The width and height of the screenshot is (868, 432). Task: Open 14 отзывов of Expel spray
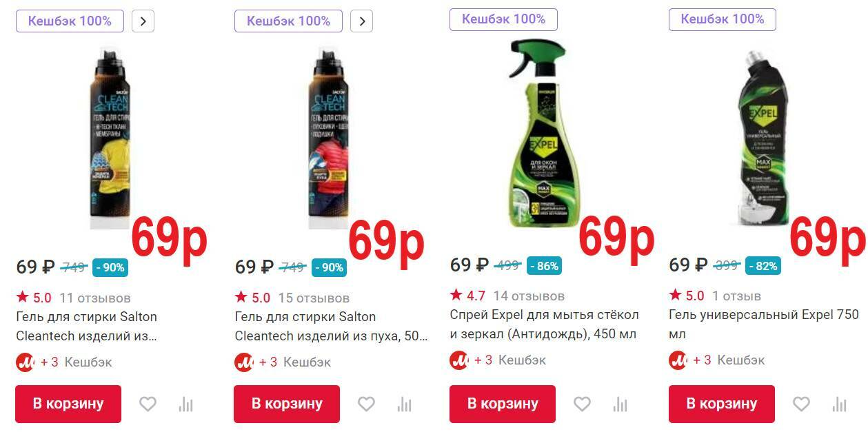529,296
